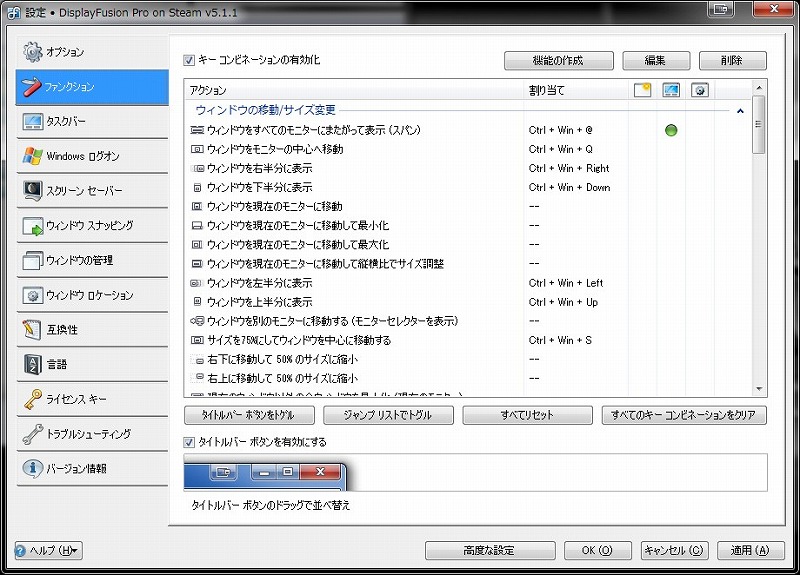Screen dimensions: 800x575
Task: Select モニターセレクターを表示 row icon
Action: tap(197, 321)
